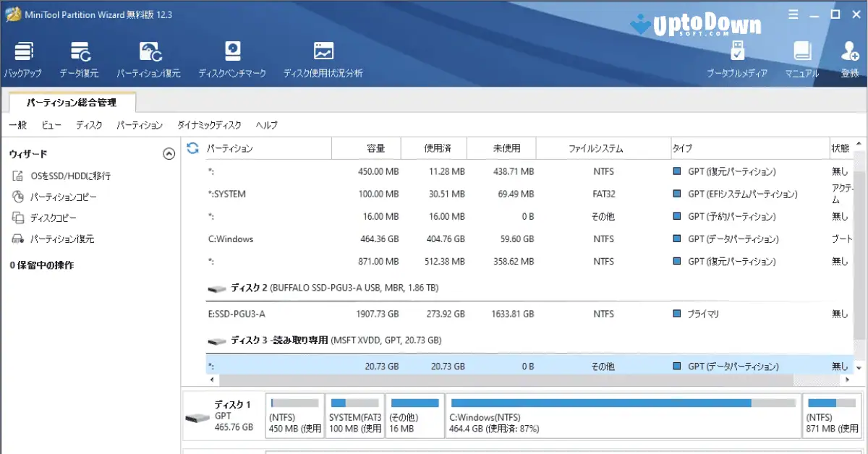Viewport: 868px width, 454px height.
Task: Launch the ディスクベンチマーク tool
Action: point(232,58)
